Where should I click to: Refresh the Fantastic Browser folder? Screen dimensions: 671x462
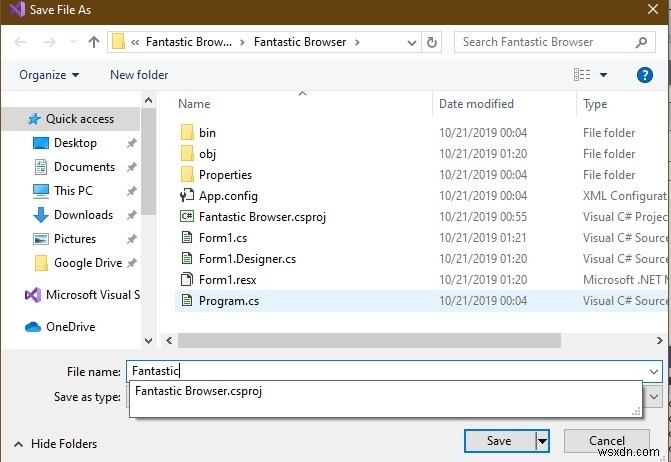[x=432, y=42]
